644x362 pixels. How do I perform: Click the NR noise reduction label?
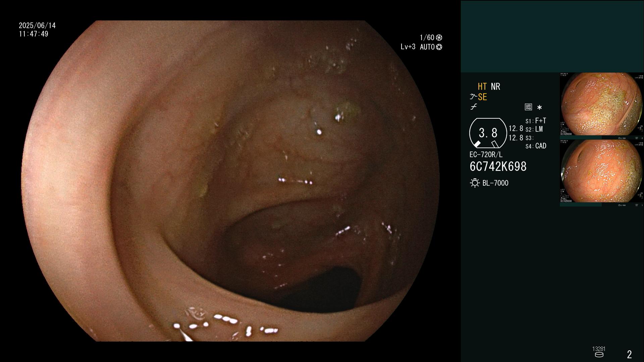(495, 86)
